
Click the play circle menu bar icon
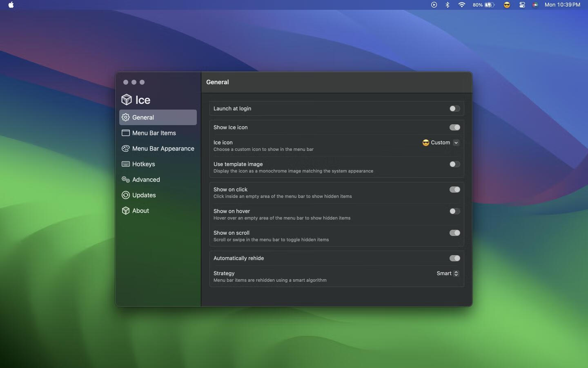(434, 5)
